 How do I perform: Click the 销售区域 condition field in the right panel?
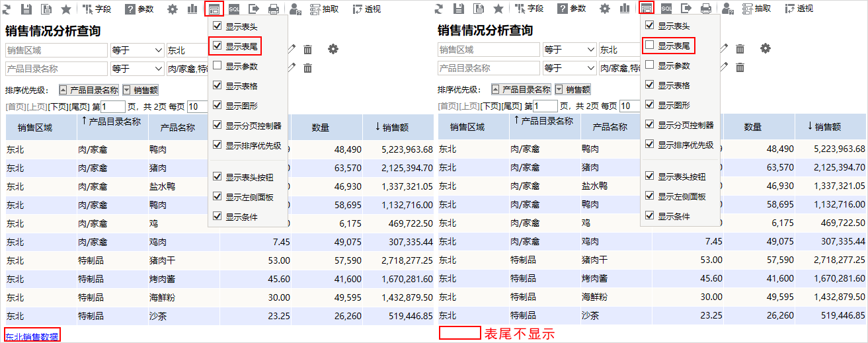coord(489,50)
